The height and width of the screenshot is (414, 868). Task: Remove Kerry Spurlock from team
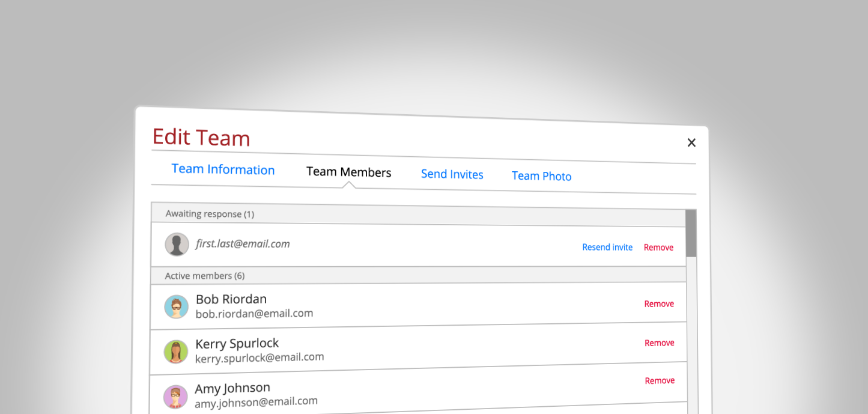pos(660,343)
